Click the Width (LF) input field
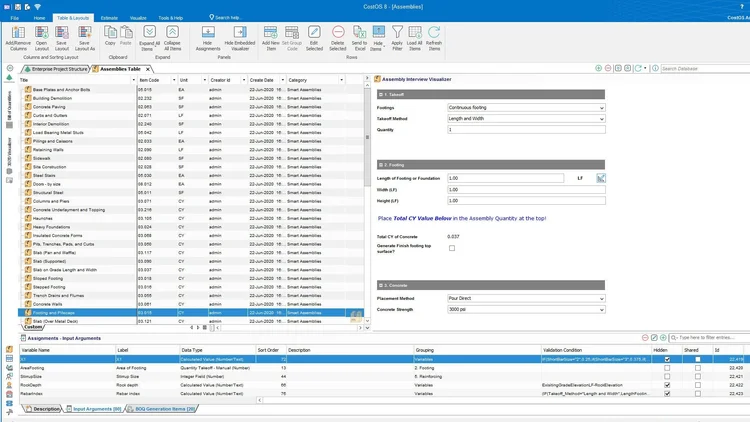This screenshot has height=422, width=750. coord(526,190)
